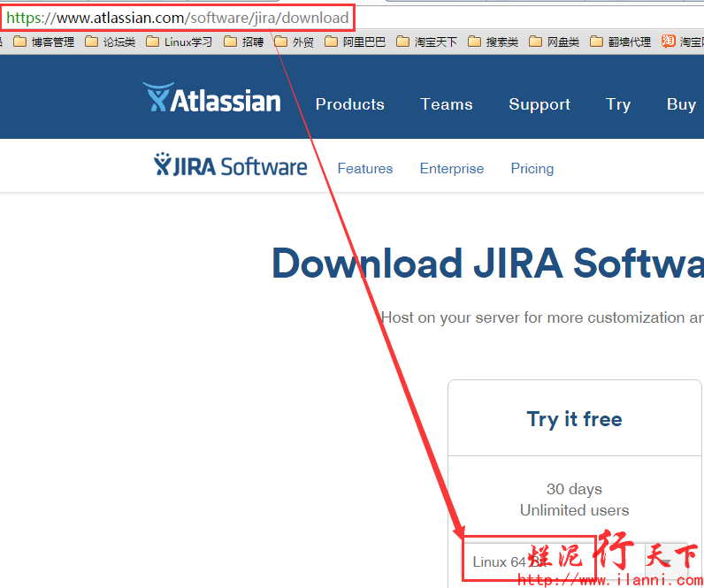Go to the Features page link

[x=365, y=169]
